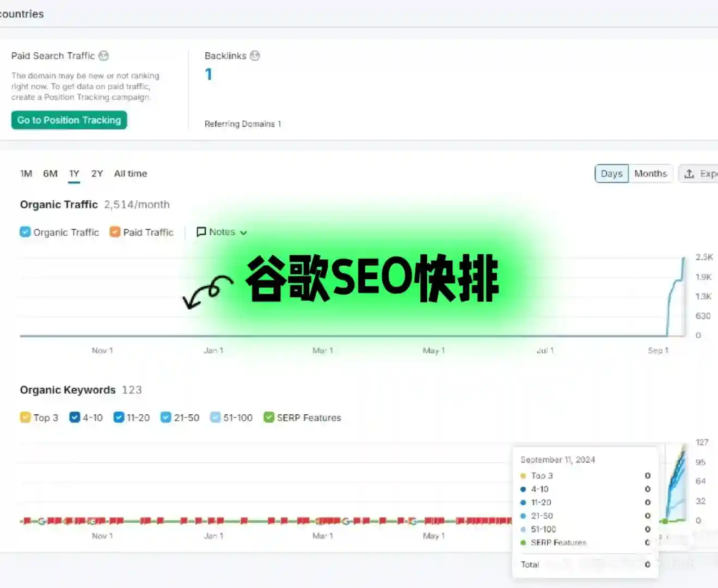Expand the Notes dropdown
The height and width of the screenshot is (588, 718).
coord(243,232)
